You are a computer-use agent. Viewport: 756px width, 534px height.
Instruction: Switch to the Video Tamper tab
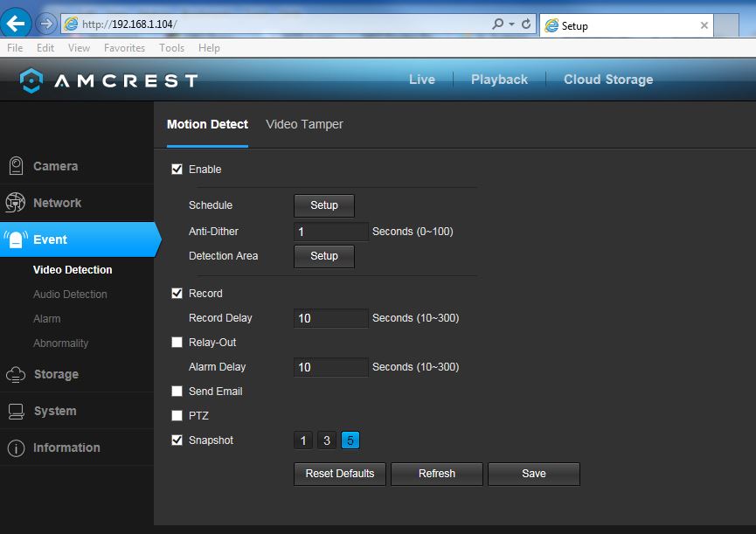pyautogui.click(x=304, y=124)
